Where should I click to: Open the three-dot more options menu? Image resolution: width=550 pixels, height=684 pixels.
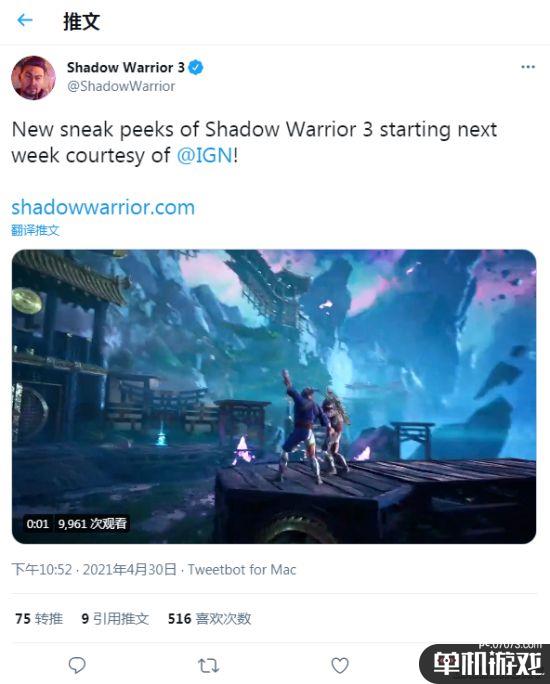[x=528, y=67]
